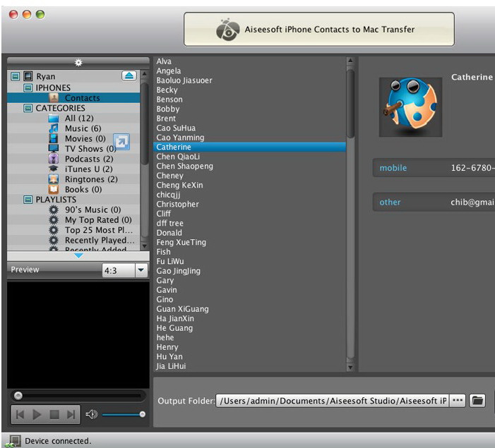
Task: Skip to next track in preview
Action: [x=70, y=414]
